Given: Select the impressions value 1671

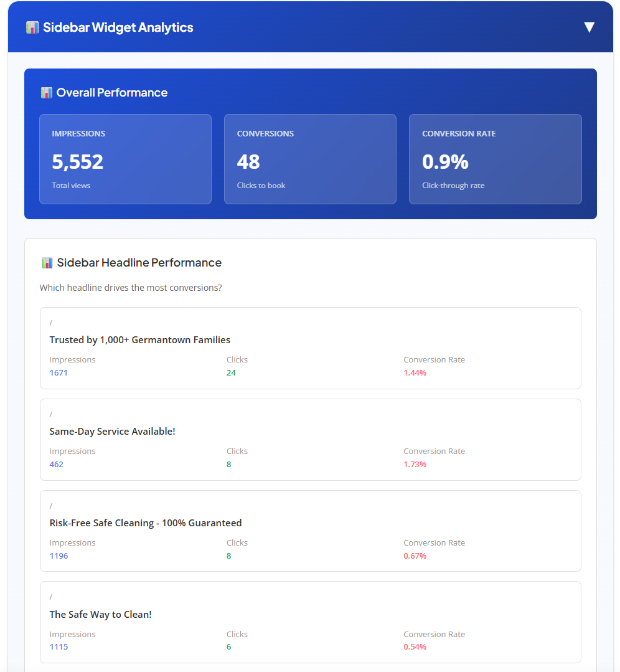Looking at the screenshot, I should 59,372.
